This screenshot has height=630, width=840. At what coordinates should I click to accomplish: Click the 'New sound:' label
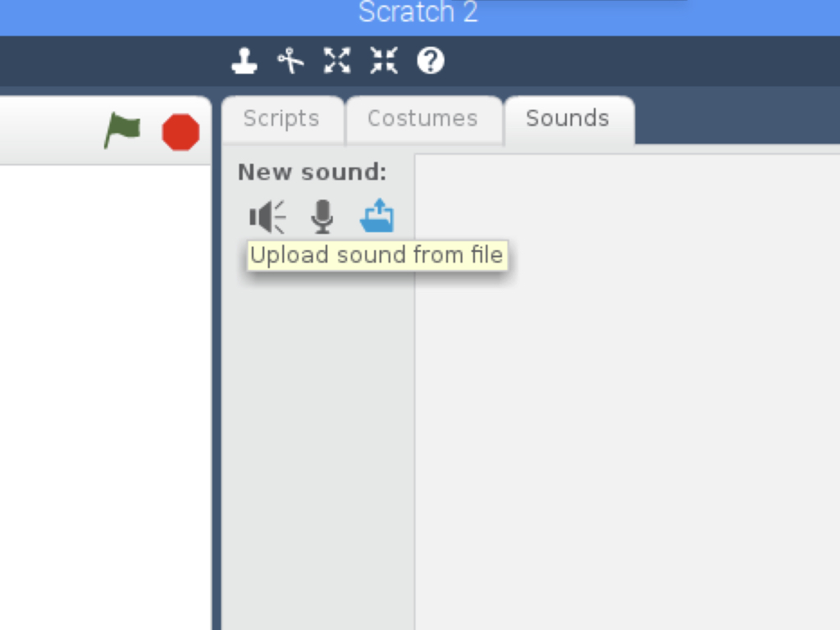pyautogui.click(x=313, y=172)
